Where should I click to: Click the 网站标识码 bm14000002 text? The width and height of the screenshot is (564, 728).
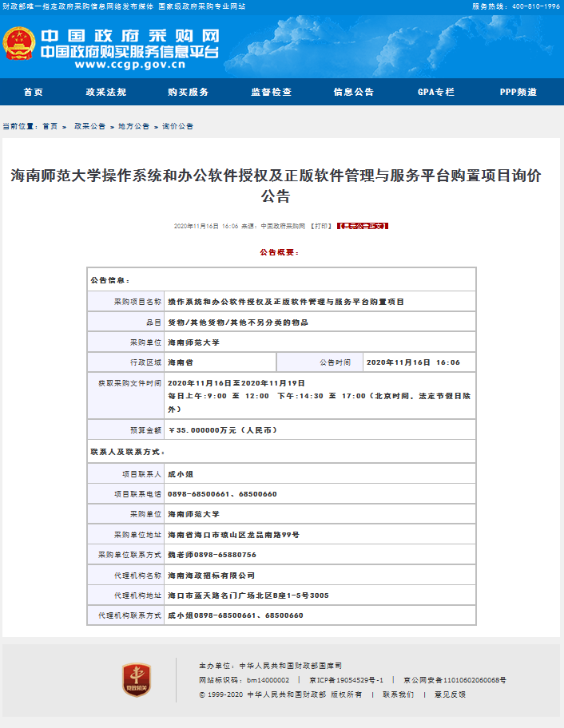click(244, 680)
